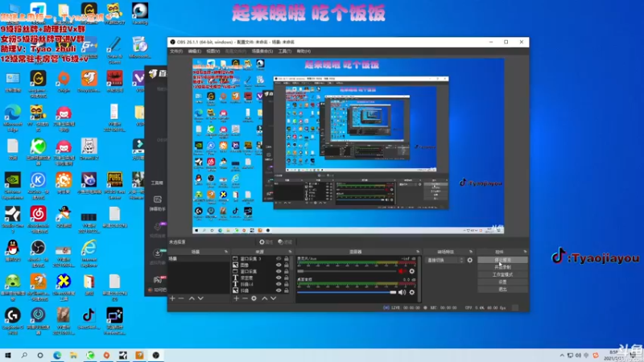644x362 pixels.
Task: Open the TikTok desktop shortcut
Action: [89, 319]
